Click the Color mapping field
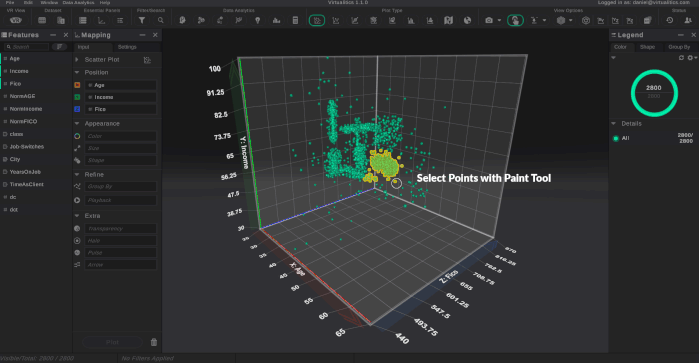The image size is (699, 363). pyautogui.click(x=120, y=136)
